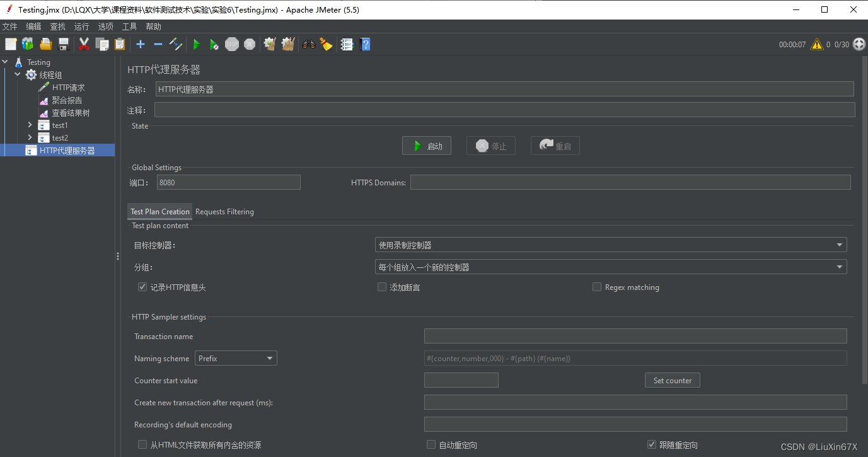Open the Naming scheme Prefix dropdown
The height and width of the screenshot is (457, 868).
[x=236, y=358]
